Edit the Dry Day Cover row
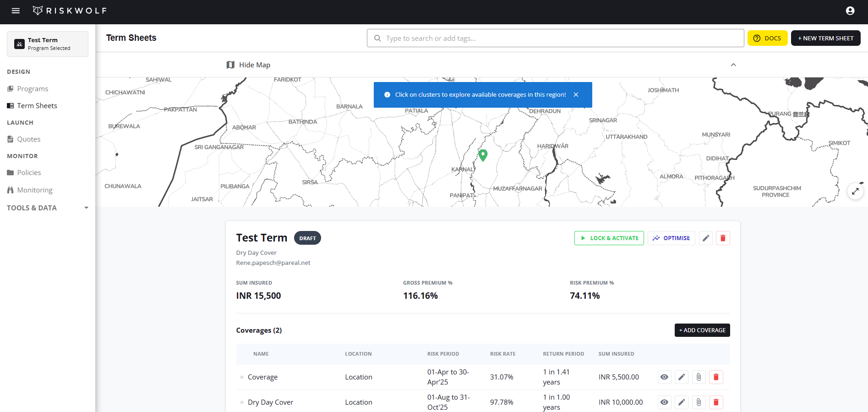The height and width of the screenshot is (412, 868). coord(682,402)
